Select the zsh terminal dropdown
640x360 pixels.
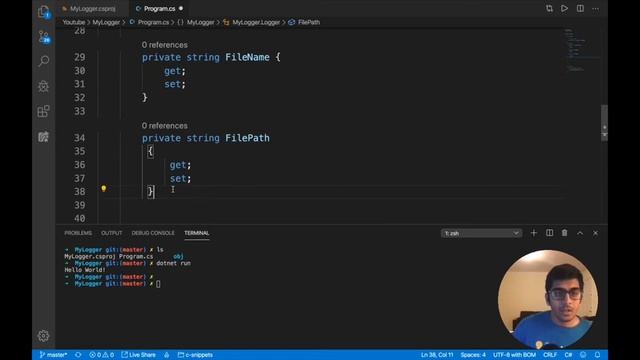[481, 233]
